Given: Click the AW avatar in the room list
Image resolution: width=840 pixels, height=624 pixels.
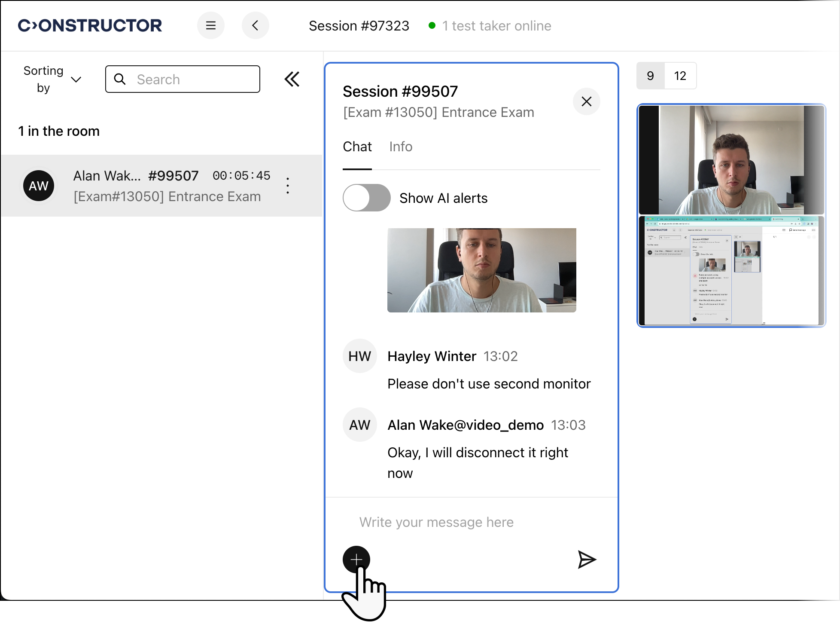Looking at the screenshot, I should coord(39,186).
